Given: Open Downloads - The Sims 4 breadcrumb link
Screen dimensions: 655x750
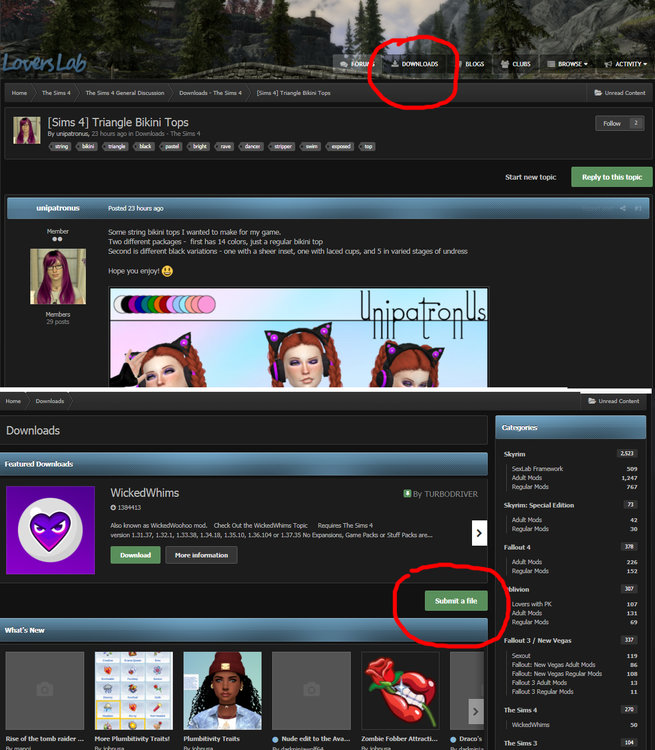Looking at the screenshot, I should pyautogui.click(x=211, y=93).
